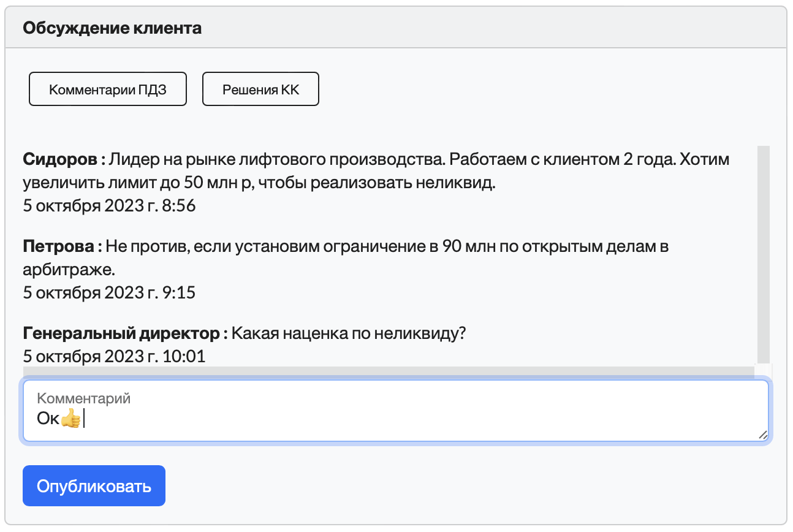Open the Решения КК section
Image resolution: width=793 pixels, height=532 pixels.
pyautogui.click(x=260, y=89)
